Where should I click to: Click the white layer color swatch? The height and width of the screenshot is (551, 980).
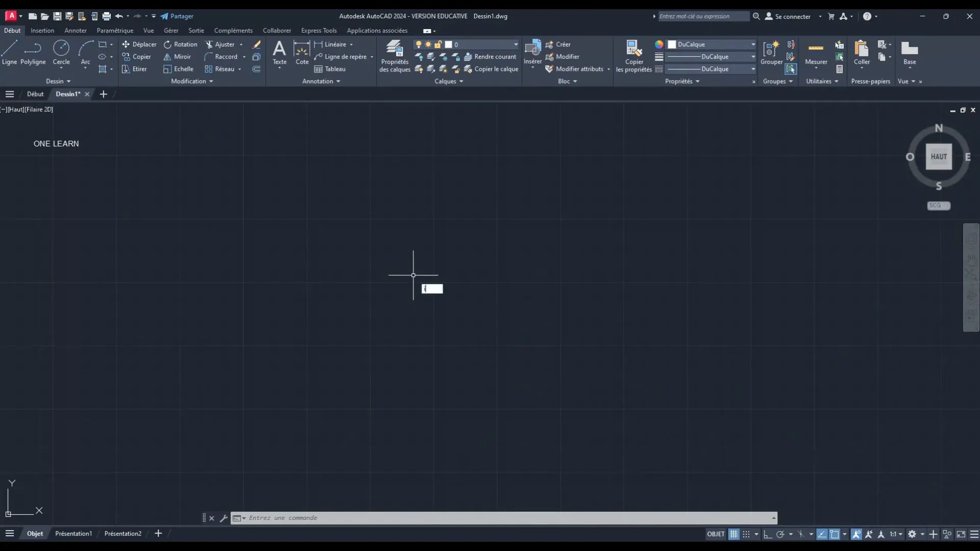point(449,44)
